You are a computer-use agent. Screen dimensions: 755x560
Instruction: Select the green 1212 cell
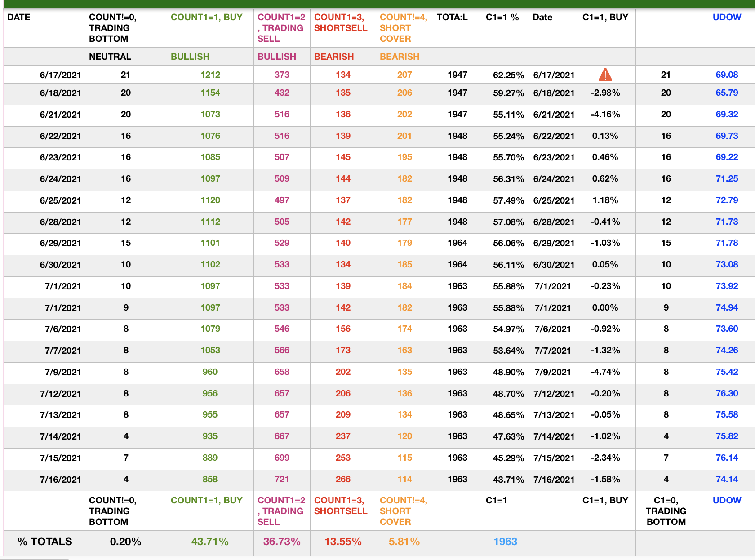pos(210,75)
